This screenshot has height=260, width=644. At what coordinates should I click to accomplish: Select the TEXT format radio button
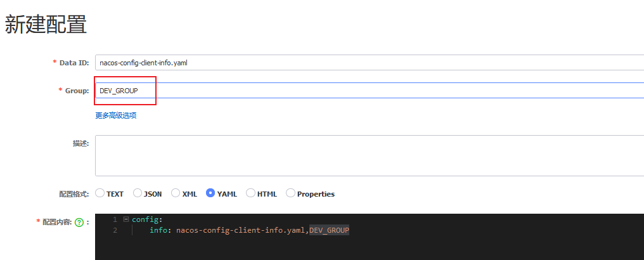pos(100,193)
